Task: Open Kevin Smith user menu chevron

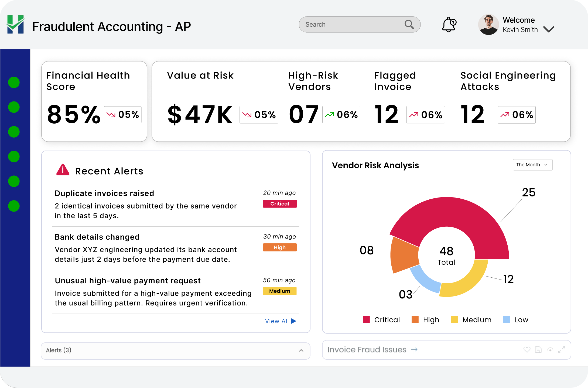Action: coord(549,29)
